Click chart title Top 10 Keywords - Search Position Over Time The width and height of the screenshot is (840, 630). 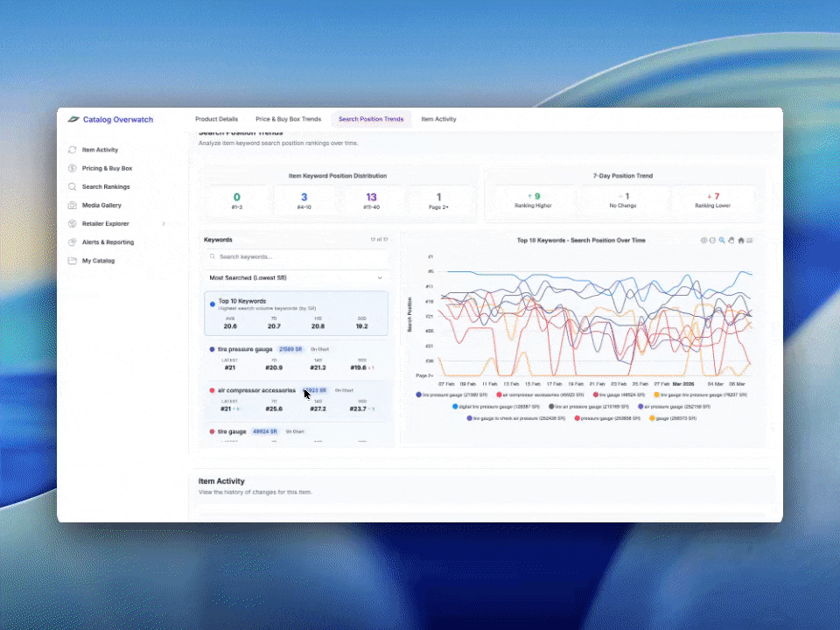[x=581, y=241]
